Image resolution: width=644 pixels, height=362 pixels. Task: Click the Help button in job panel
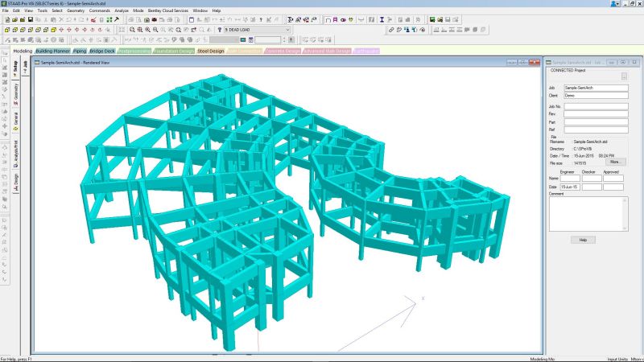coord(583,240)
